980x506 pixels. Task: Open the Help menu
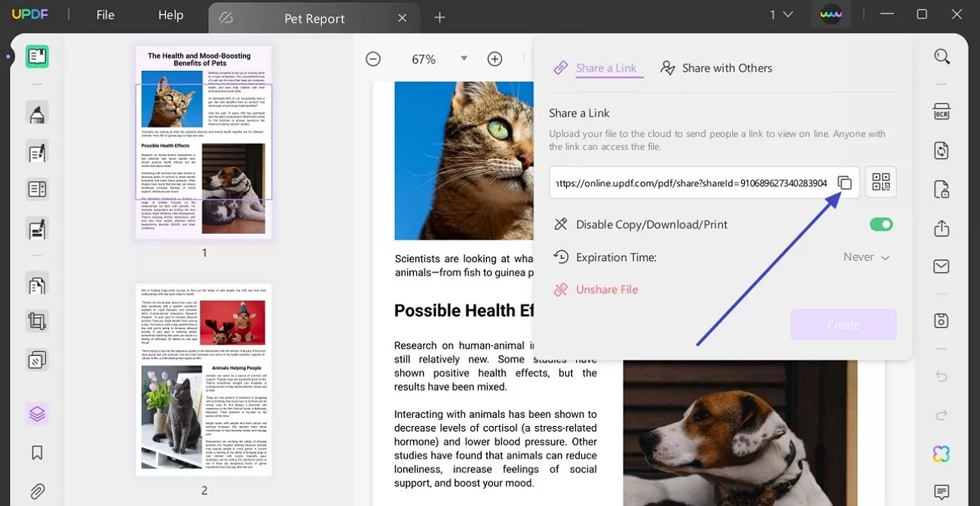[170, 15]
